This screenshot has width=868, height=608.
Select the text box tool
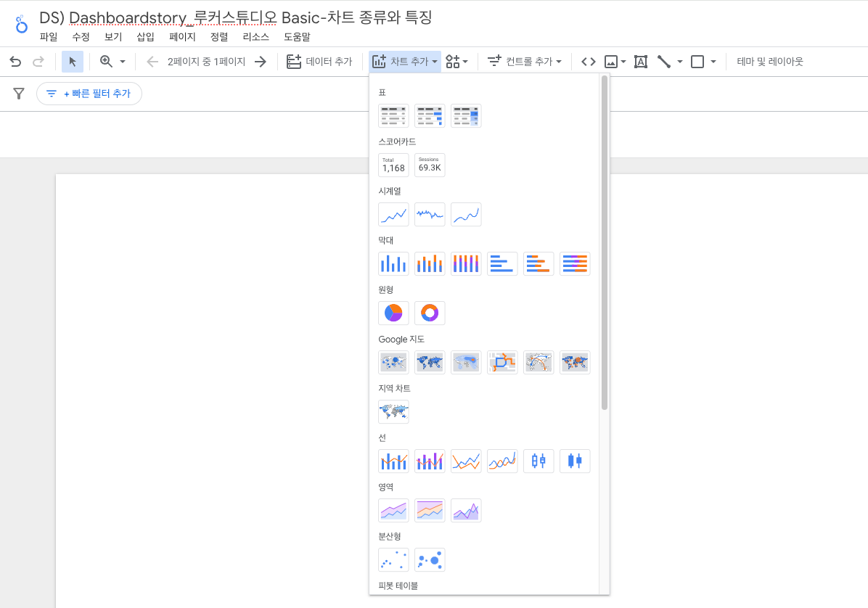641,62
